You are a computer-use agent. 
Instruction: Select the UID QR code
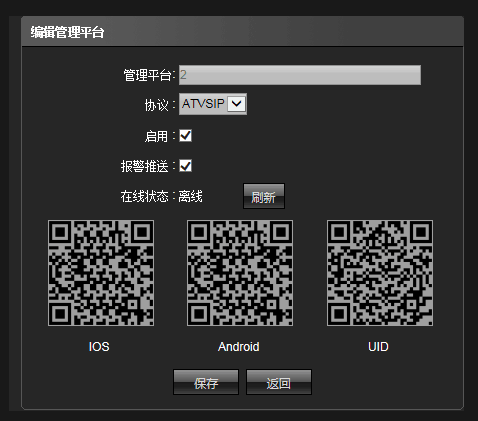[380, 273]
